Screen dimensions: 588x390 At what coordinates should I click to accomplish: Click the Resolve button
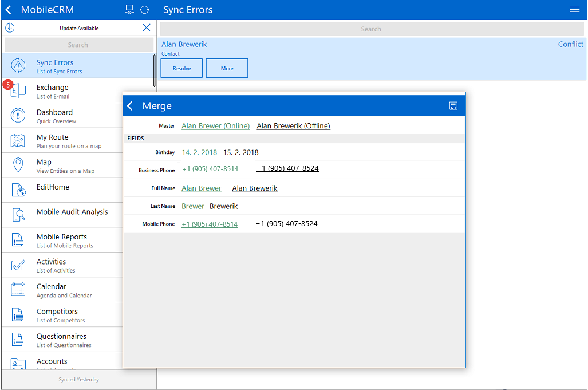(181, 68)
